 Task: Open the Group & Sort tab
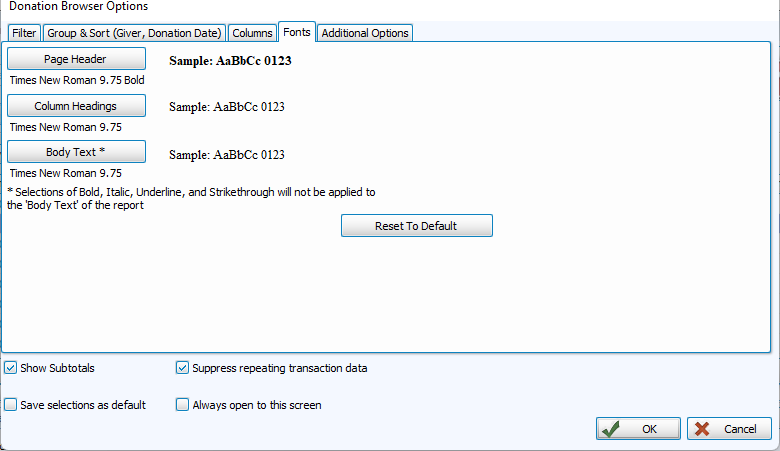point(134,33)
